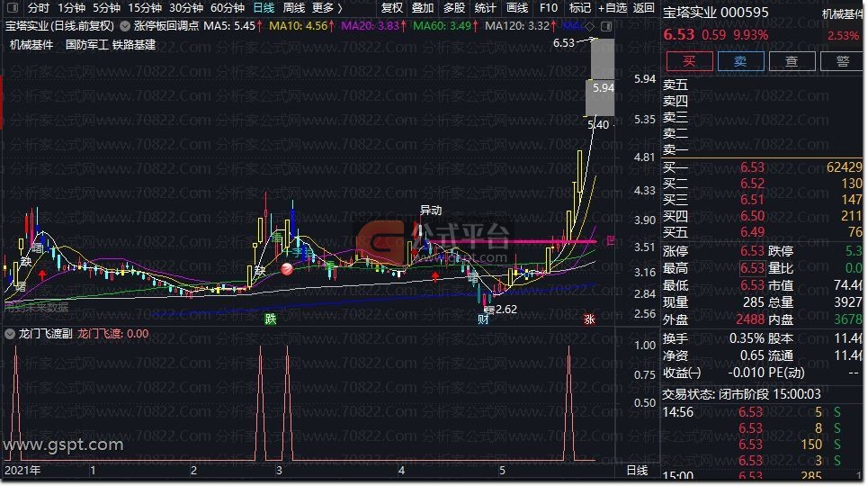Activate the 画线 drawing tool
Screen dimensions: 868x486
tap(517, 8)
